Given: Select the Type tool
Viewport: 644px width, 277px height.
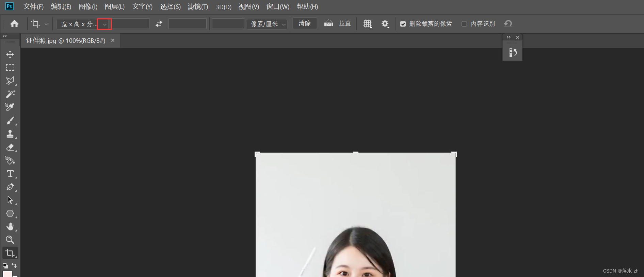Looking at the screenshot, I should click(10, 174).
